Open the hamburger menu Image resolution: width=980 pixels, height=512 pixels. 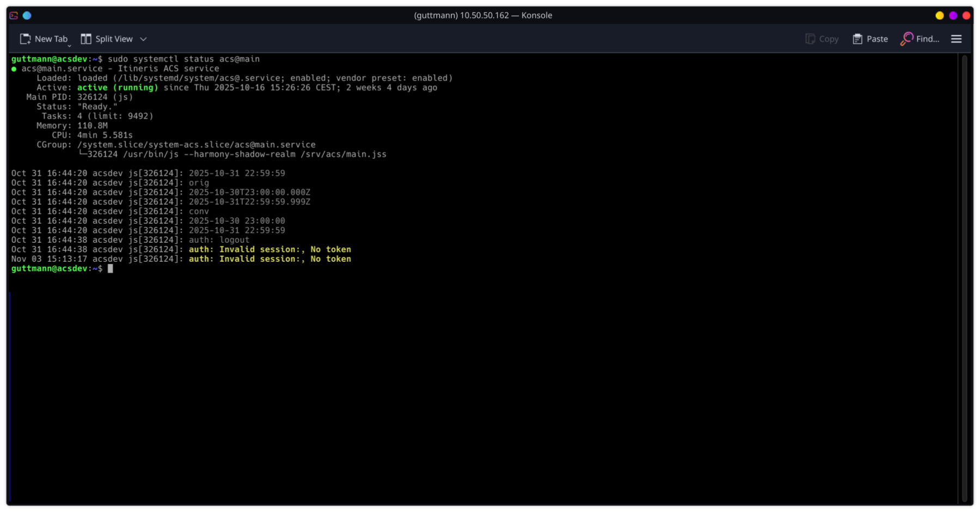pyautogui.click(x=956, y=39)
